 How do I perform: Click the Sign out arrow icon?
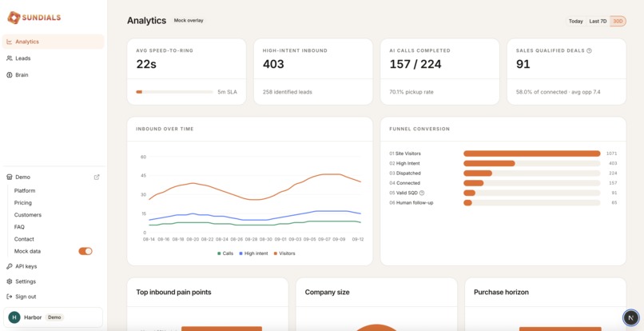point(10,297)
